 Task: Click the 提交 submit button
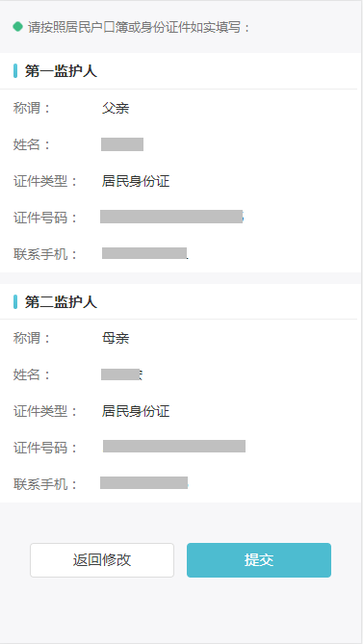259,560
